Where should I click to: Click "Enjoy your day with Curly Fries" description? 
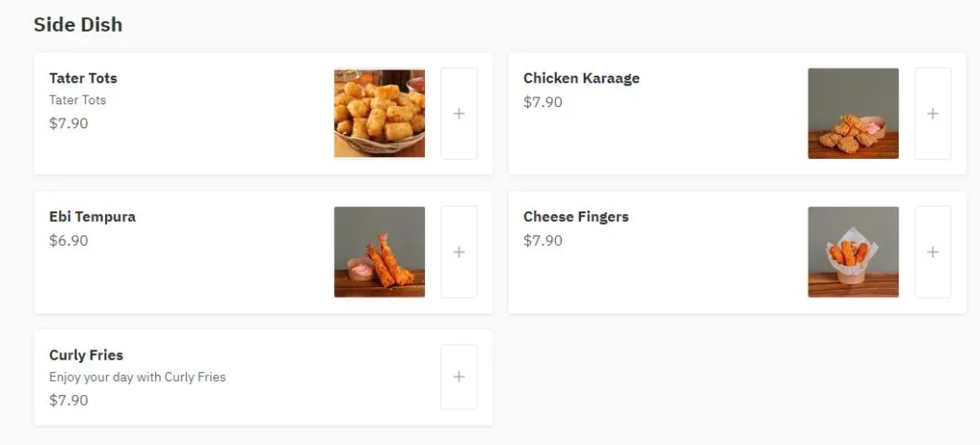[x=137, y=377]
